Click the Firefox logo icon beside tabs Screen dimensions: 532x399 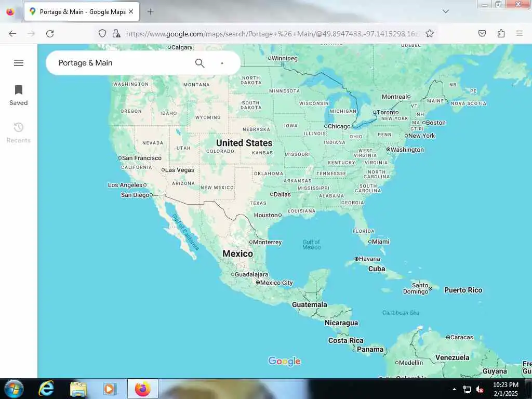point(10,12)
